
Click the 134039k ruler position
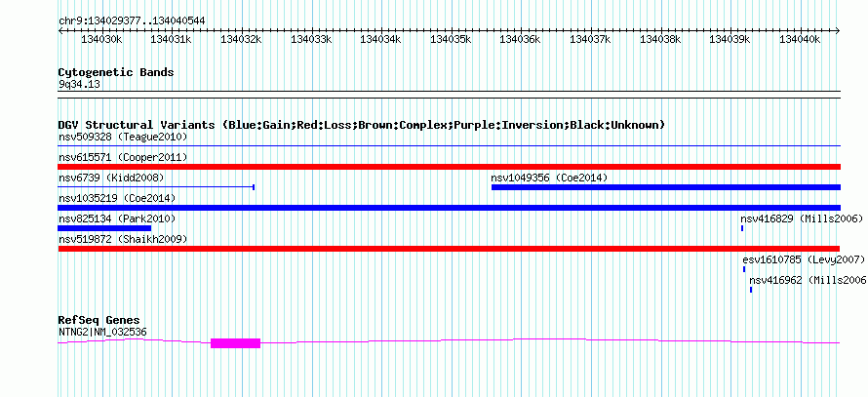pyautogui.click(x=730, y=39)
